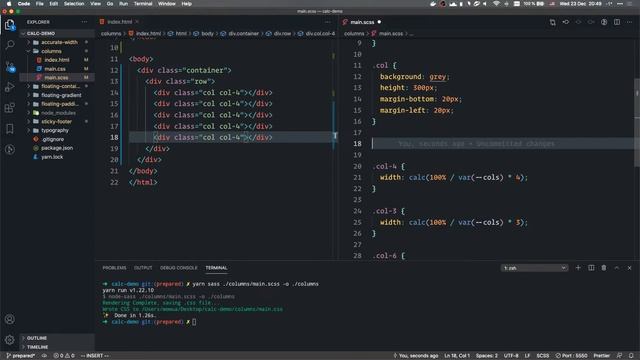Select the TERMINAL panel tab
The height and width of the screenshot is (360, 640).
(216, 268)
